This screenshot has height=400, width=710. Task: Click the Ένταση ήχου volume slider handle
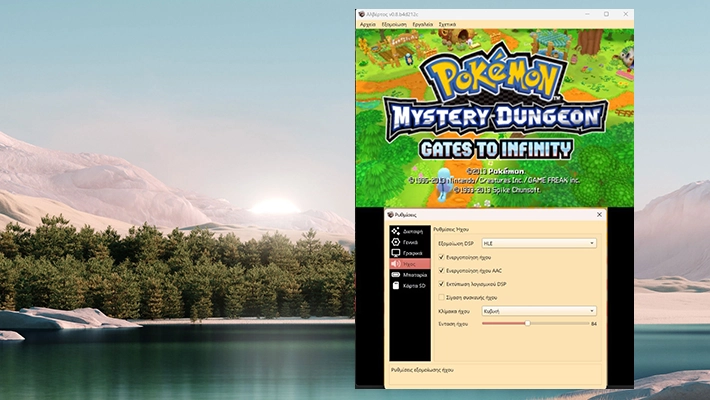pyautogui.click(x=528, y=323)
